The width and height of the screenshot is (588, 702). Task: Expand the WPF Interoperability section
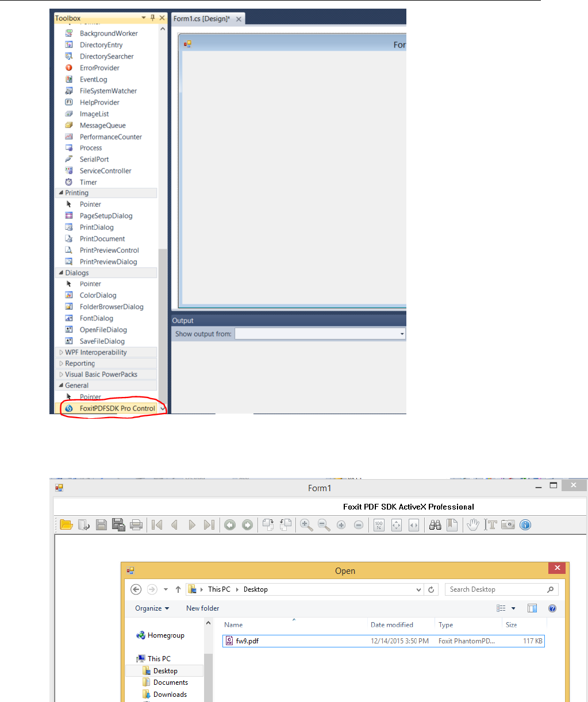(x=61, y=353)
